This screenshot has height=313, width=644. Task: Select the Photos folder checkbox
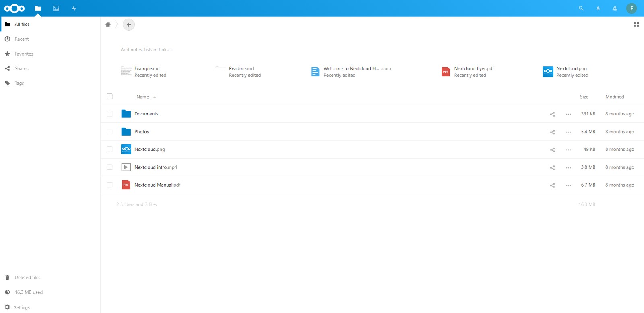(109, 132)
